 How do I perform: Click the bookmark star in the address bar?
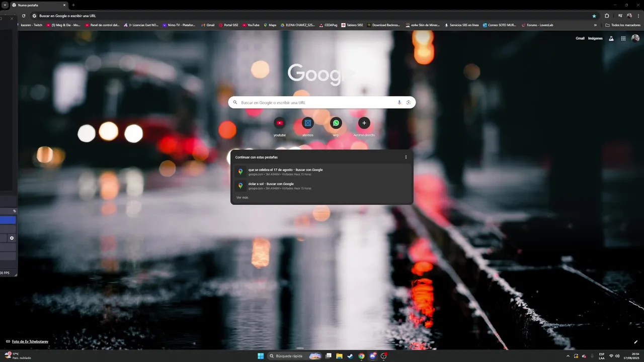594,16
